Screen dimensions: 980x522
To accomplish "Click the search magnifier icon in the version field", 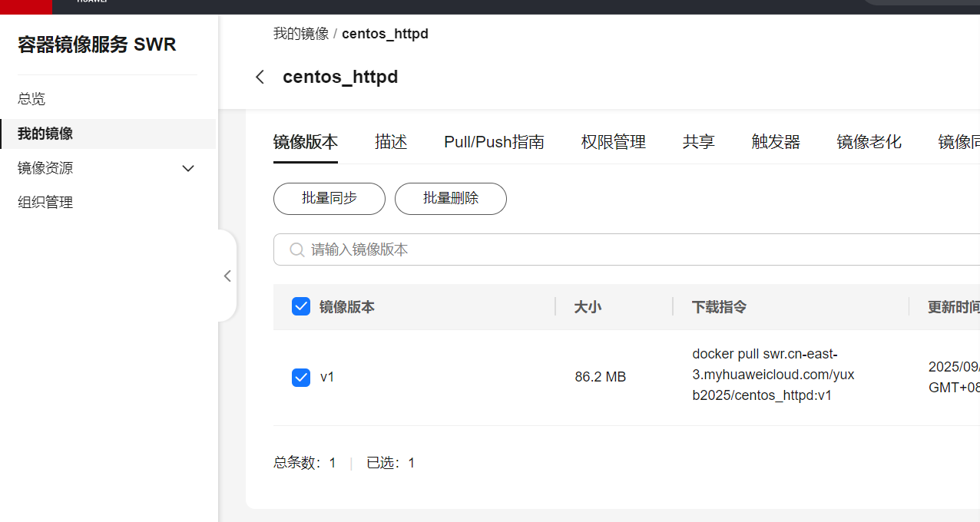I will (x=296, y=249).
